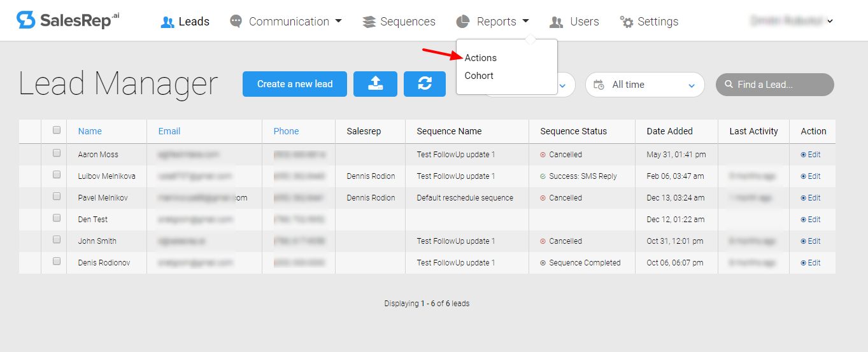Sort by the Phone column header
The width and height of the screenshot is (868, 352).
pos(286,131)
